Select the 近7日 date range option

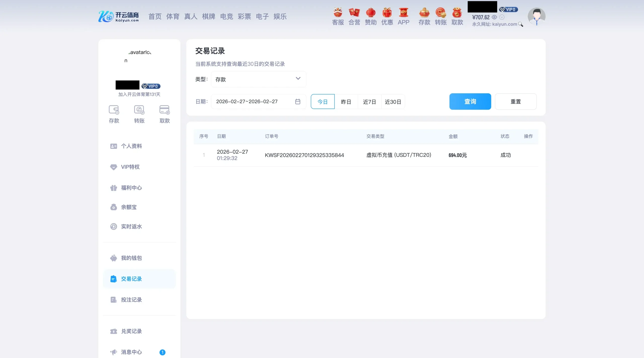pyautogui.click(x=369, y=102)
